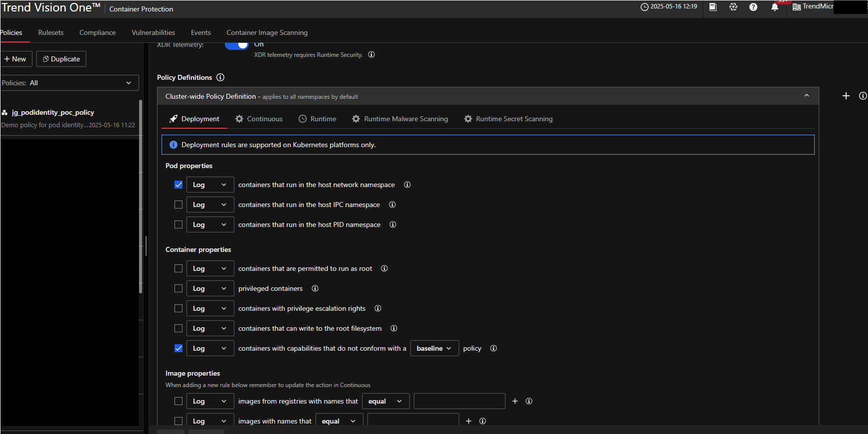This screenshot has height=434, width=868.
Task: Turn off the XDR Telemetry toggle
Action: 237,45
